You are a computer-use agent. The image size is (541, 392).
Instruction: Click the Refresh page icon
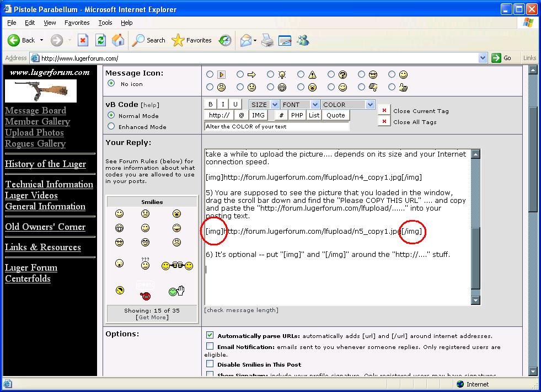tap(100, 40)
